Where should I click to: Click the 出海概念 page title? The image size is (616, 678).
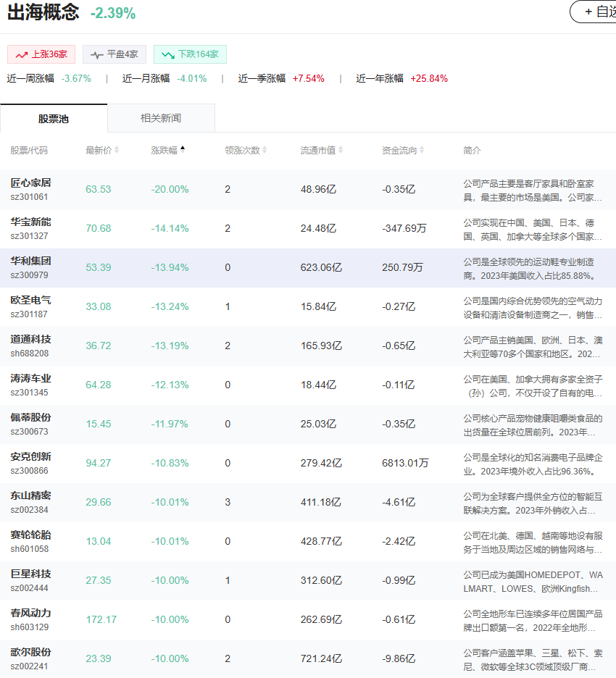(43, 12)
